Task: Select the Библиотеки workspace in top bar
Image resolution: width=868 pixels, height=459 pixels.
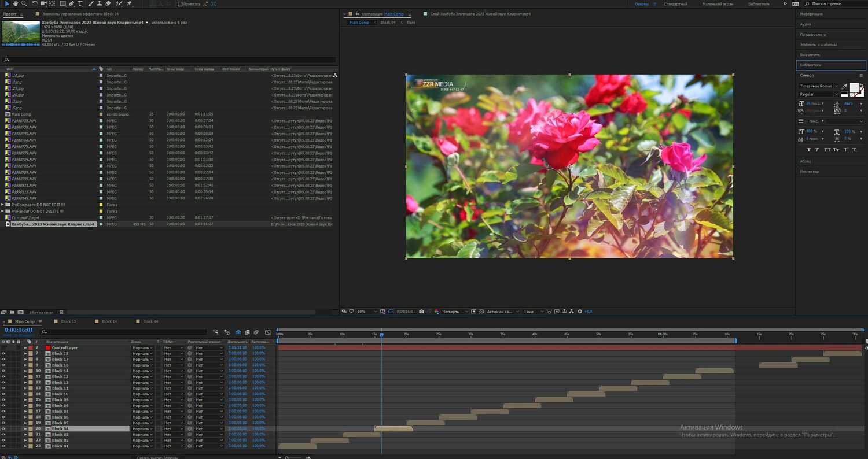Action: point(759,4)
